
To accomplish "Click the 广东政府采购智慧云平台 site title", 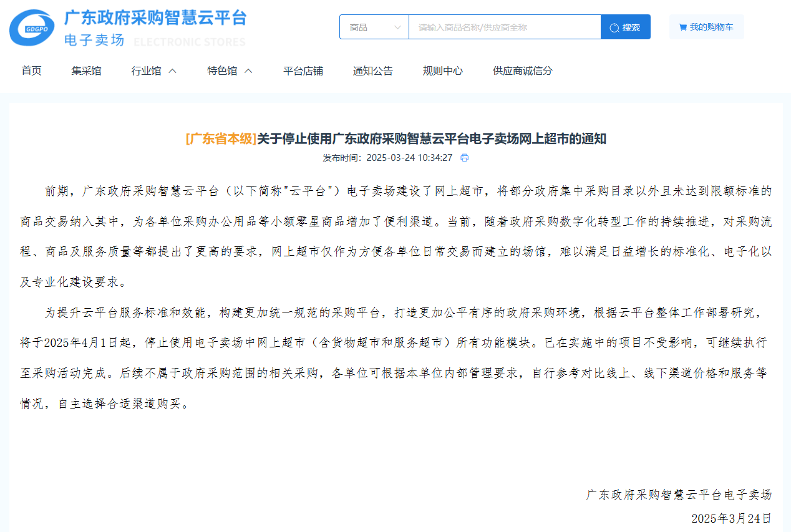I will pyautogui.click(x=155, y=17).
